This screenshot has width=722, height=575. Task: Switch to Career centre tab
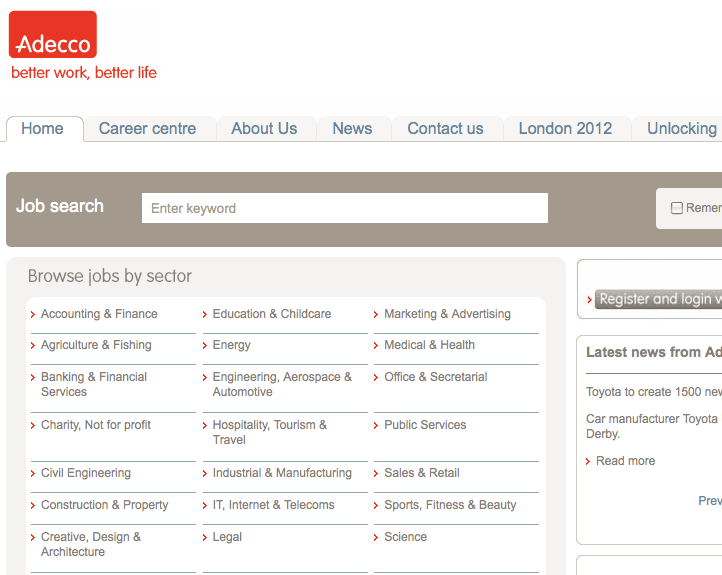click(147, 128)
